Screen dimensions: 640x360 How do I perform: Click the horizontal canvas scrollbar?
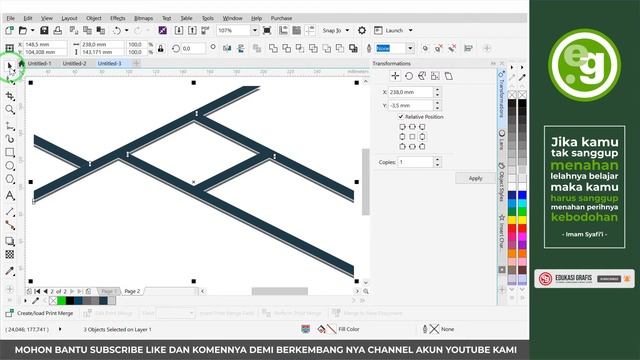tap(280, 291)
